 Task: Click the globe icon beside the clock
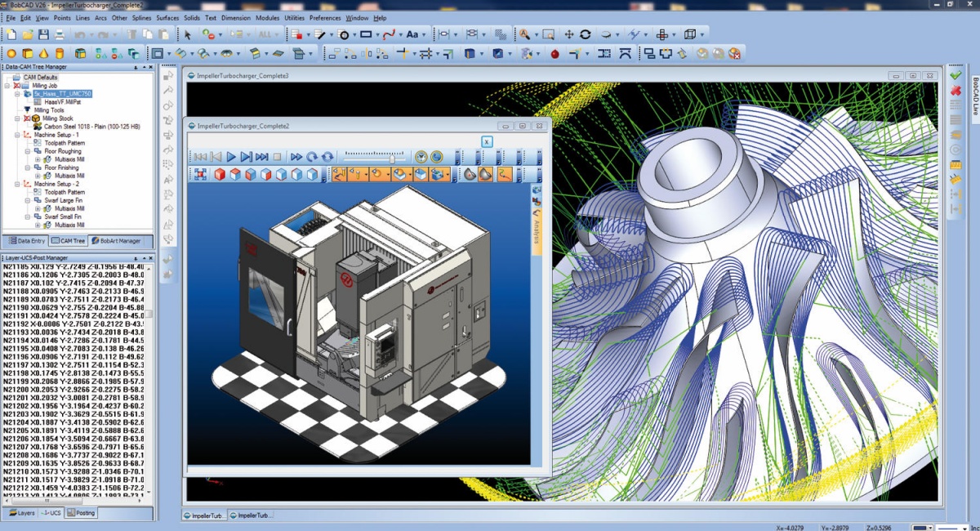click(x=436, y=157)
